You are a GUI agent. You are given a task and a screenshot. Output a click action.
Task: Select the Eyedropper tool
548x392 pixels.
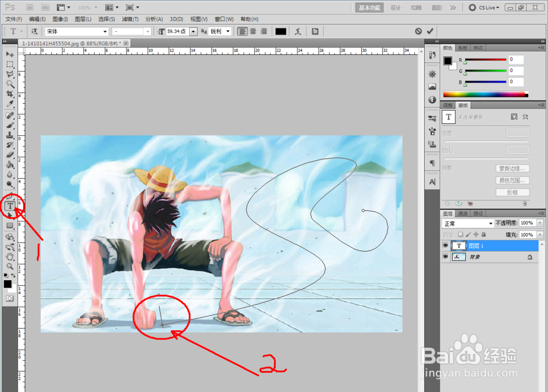tap(10, 104)
